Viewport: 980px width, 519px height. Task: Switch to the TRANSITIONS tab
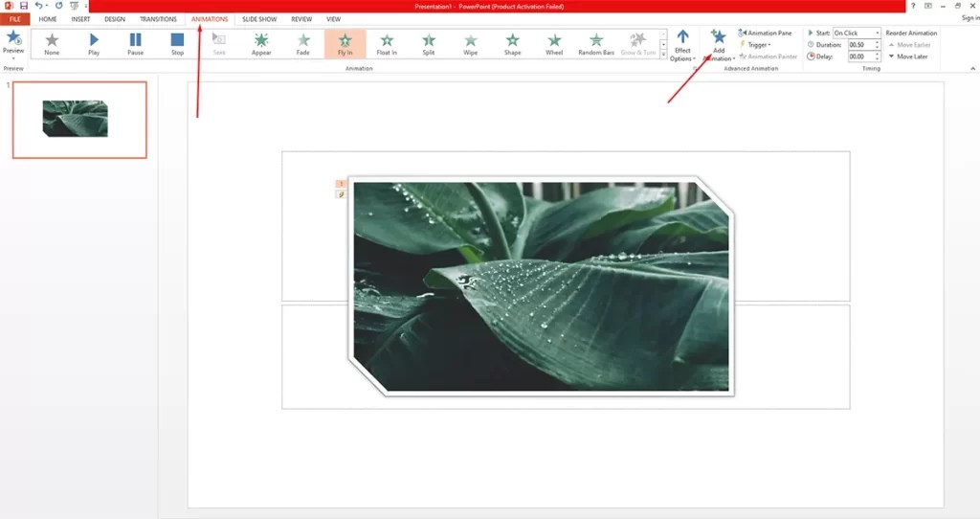pyautogui.click(x=158, y=19)
